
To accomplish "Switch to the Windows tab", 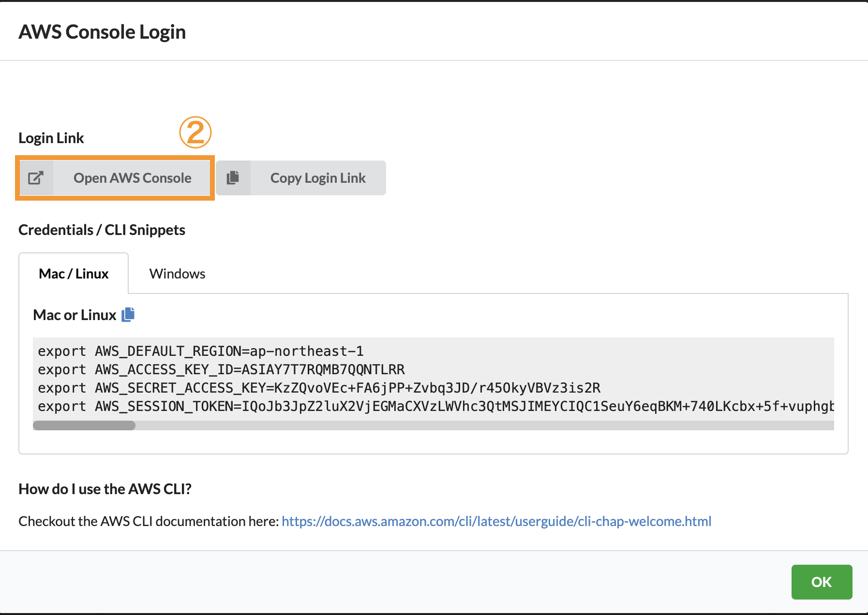I will pos(178,274).
